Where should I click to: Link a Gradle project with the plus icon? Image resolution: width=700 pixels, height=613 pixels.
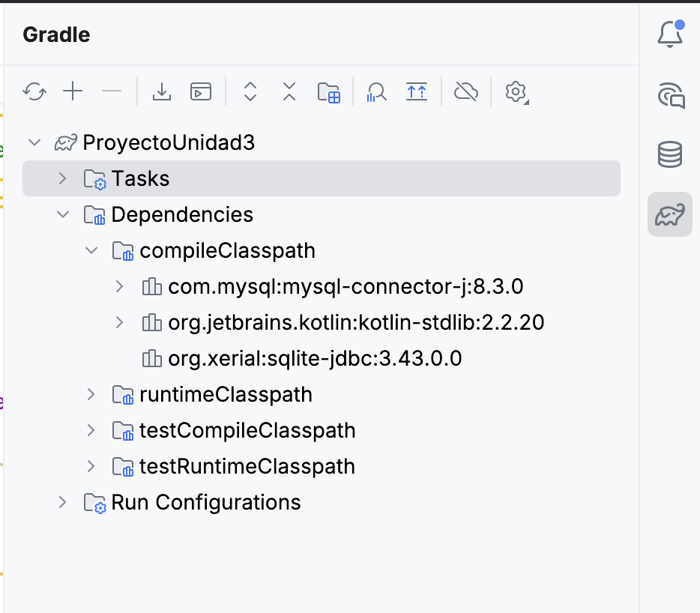tap(73, 91)
